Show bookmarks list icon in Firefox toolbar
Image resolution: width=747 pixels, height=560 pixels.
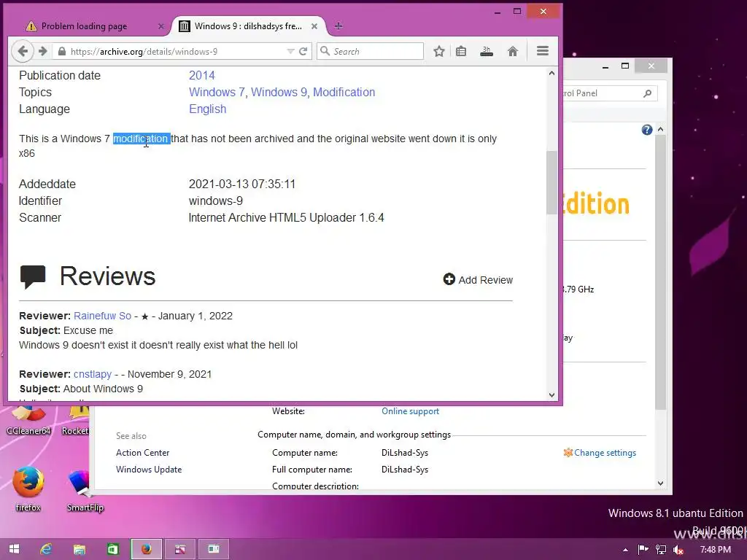[x=461, y=51]
